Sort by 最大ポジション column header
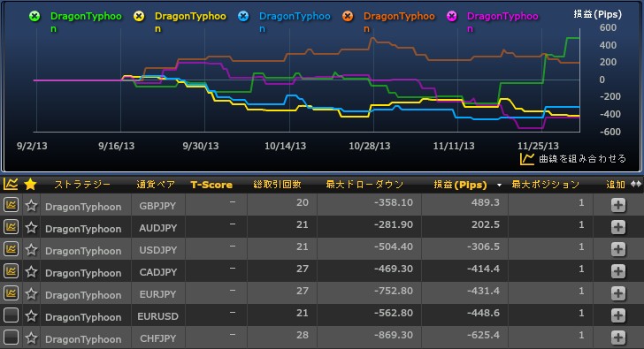This screenshot has width=644, height=349. pyautogui.click(x=546, y=185)
